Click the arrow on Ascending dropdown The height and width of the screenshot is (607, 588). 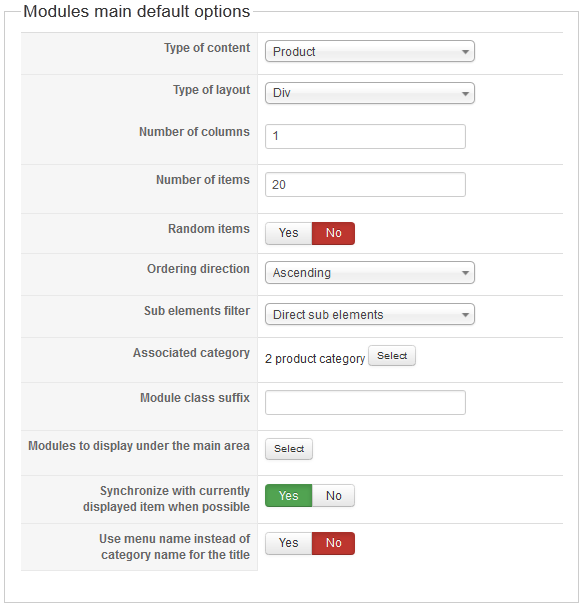point(465,273)
